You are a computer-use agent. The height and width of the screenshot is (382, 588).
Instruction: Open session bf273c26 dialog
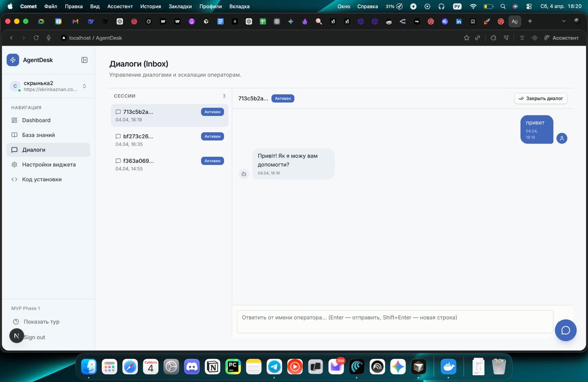[170, 140]
